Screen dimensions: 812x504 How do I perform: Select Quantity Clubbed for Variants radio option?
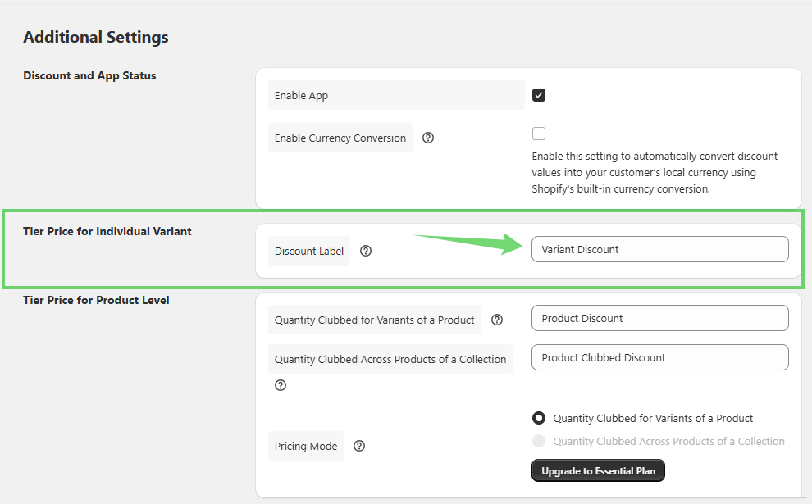point(539,418)
